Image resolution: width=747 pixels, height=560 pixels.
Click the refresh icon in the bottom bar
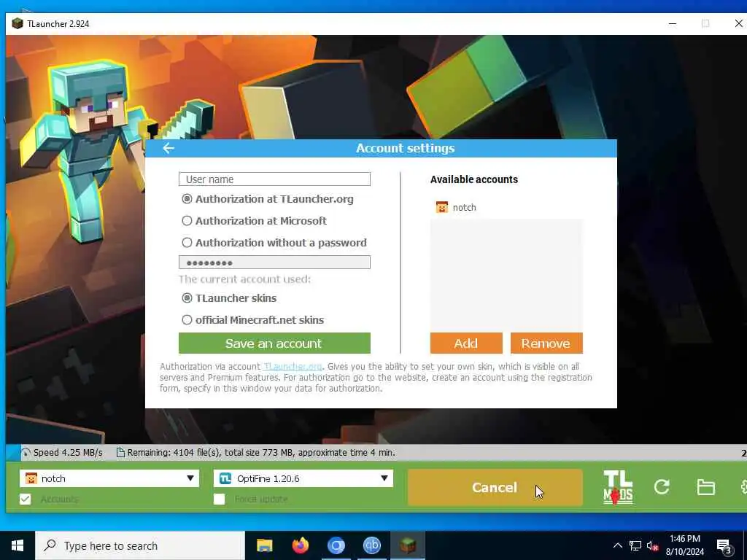[x=662, y=486]
